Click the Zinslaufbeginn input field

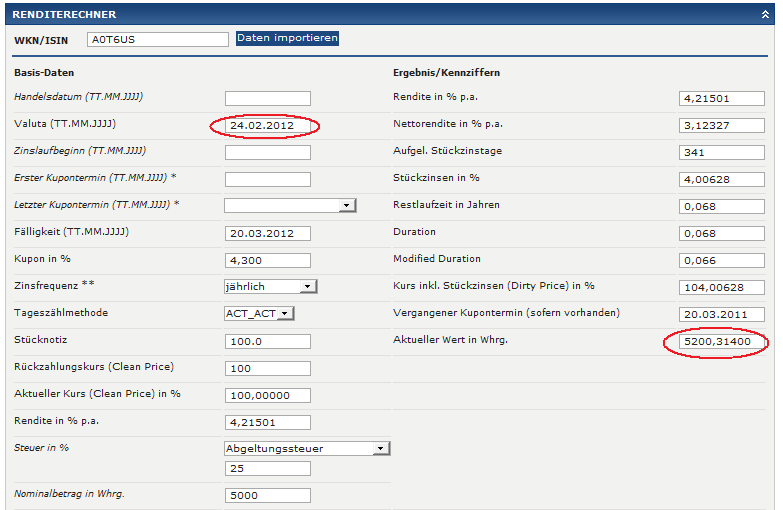coord(267,152)
